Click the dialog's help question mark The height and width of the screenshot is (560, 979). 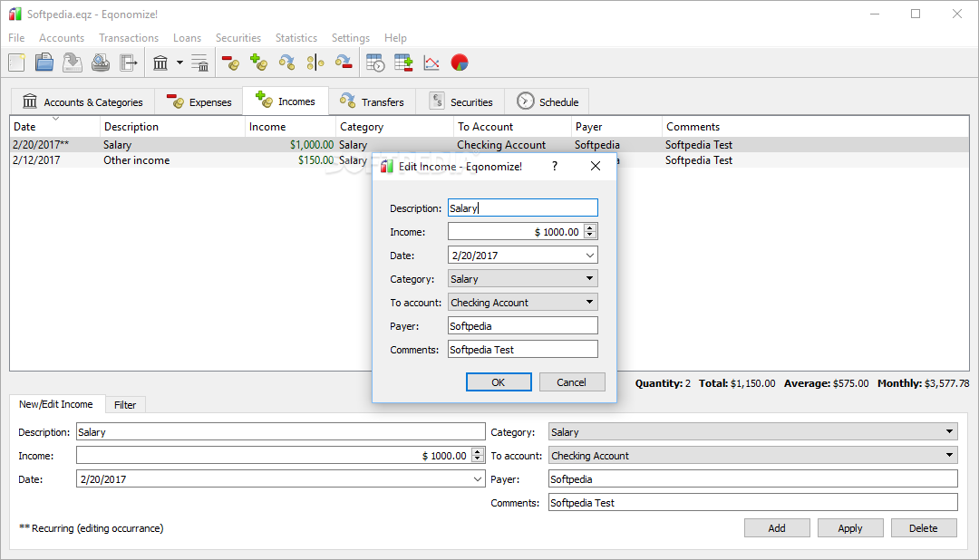(555, 166)
